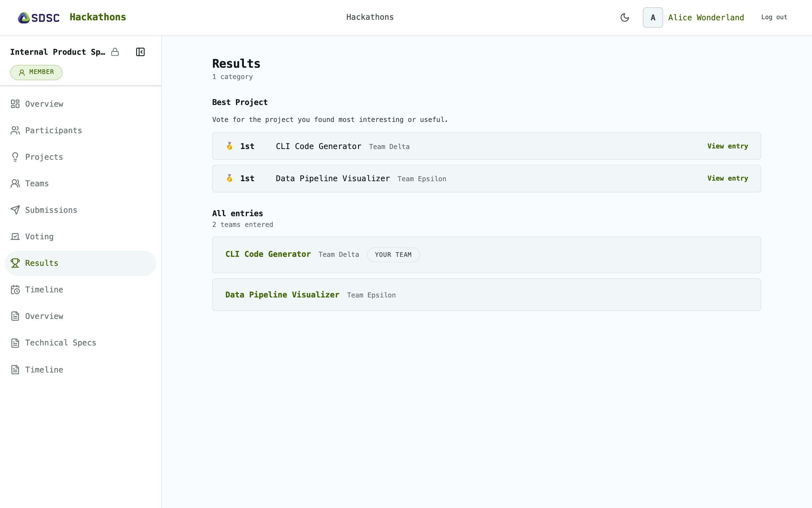The height and width of the screenshot is (508, 812).
Task: Click the "Best Project" category heading
Action: (240, 102)
